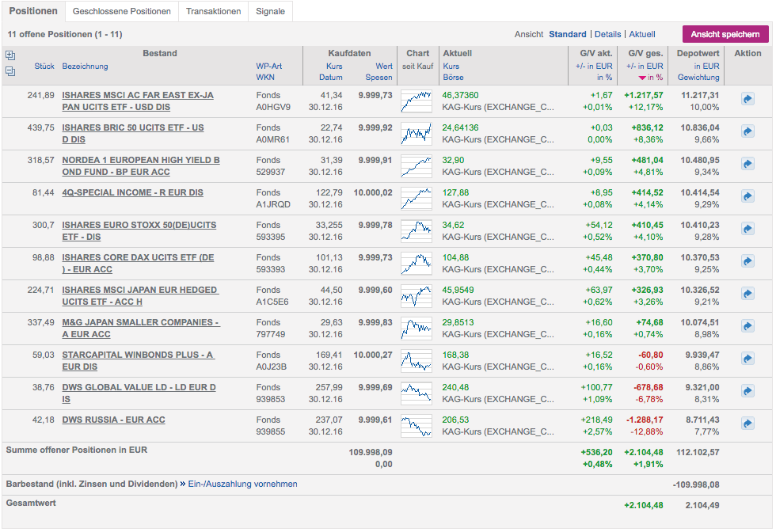Open chart thumbnail for iShares MSCI Japan
This screenshot has height=532, width=776.
(417, 295)
